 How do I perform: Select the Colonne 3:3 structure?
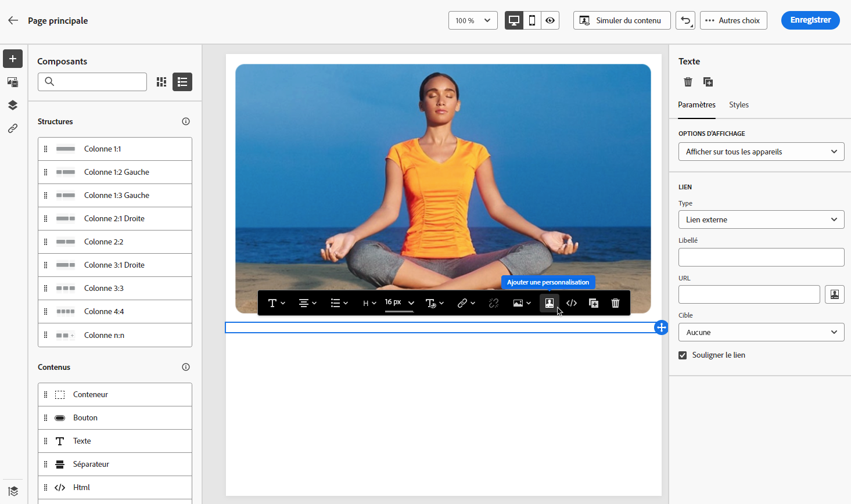[x=115, y=289]
